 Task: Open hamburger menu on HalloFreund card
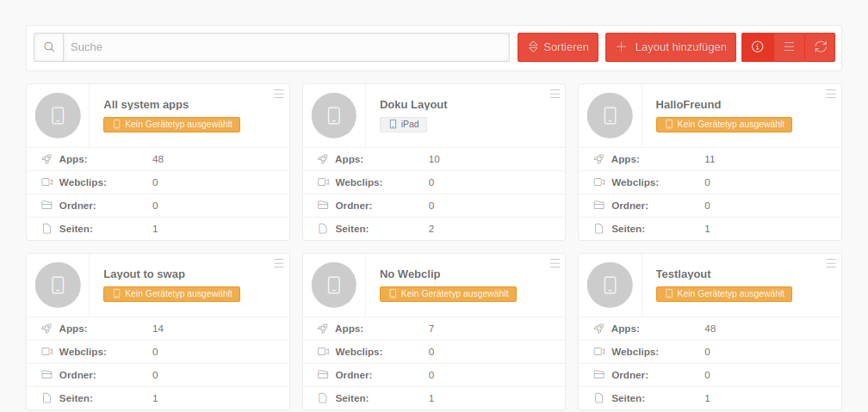[x=831, y=94]
